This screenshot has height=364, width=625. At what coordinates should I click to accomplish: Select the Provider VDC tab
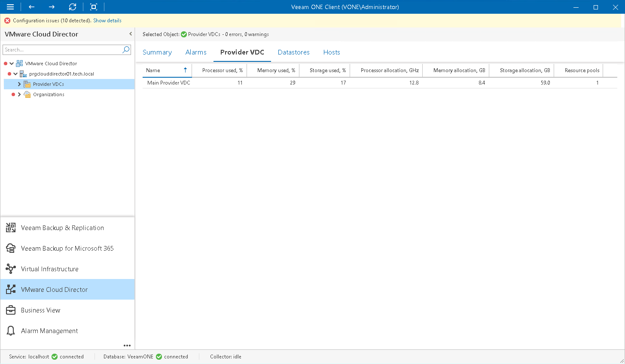pyautogui.click(x=242, y=52)
